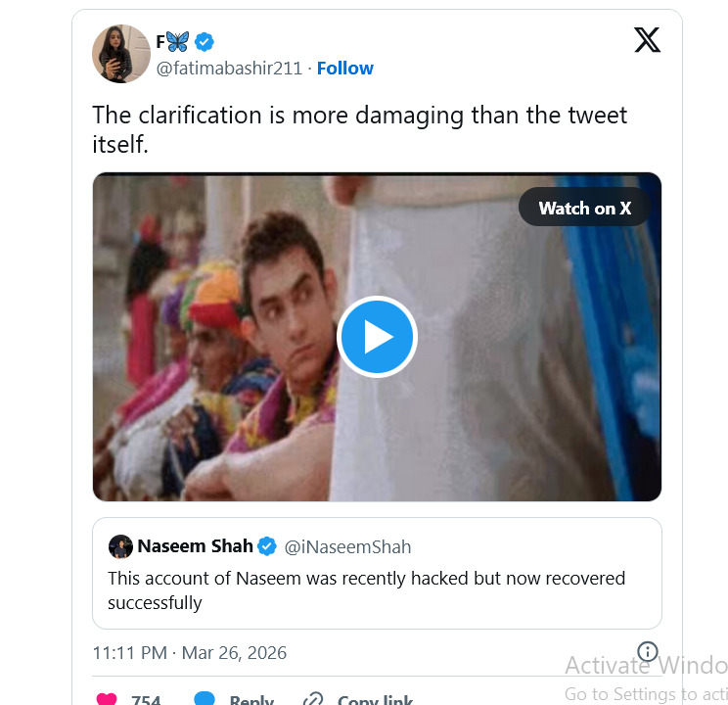Click Naseem Shah's verified badge

point(267,546)
